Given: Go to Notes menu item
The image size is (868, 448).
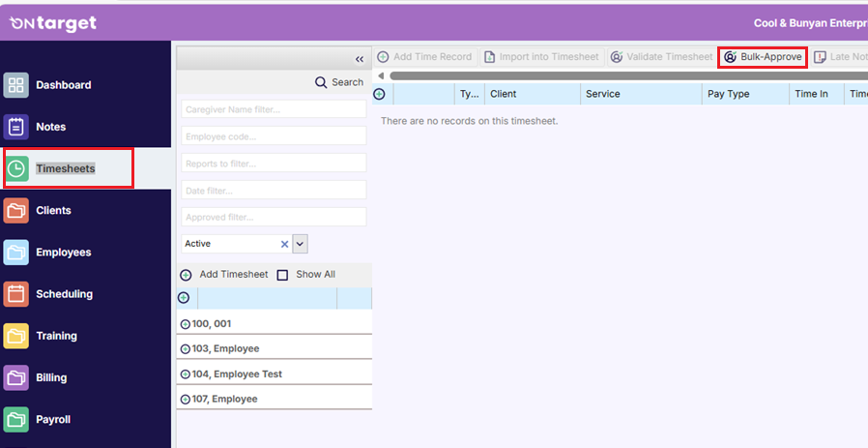Looking at the screenshot, I should [51, 127].
